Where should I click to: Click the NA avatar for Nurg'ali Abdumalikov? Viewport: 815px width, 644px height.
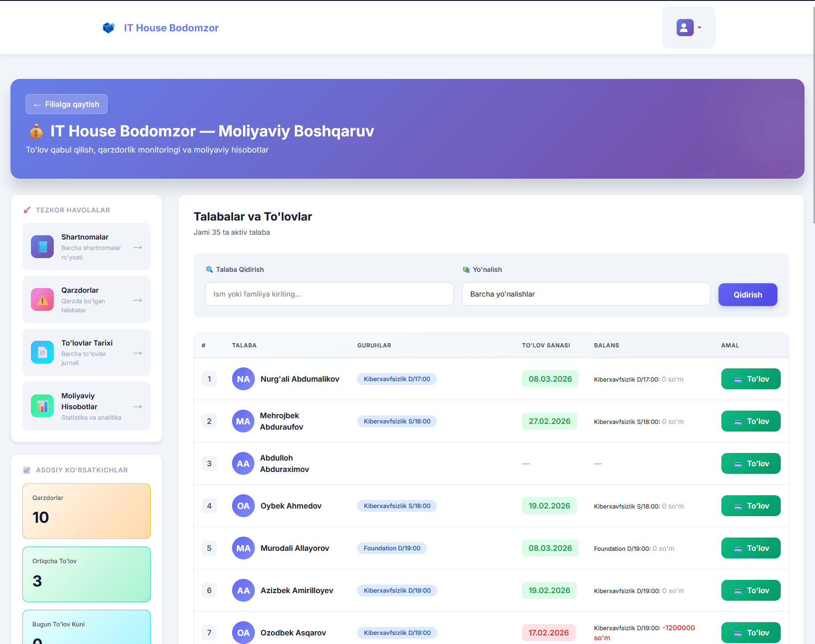pos(243,379)
